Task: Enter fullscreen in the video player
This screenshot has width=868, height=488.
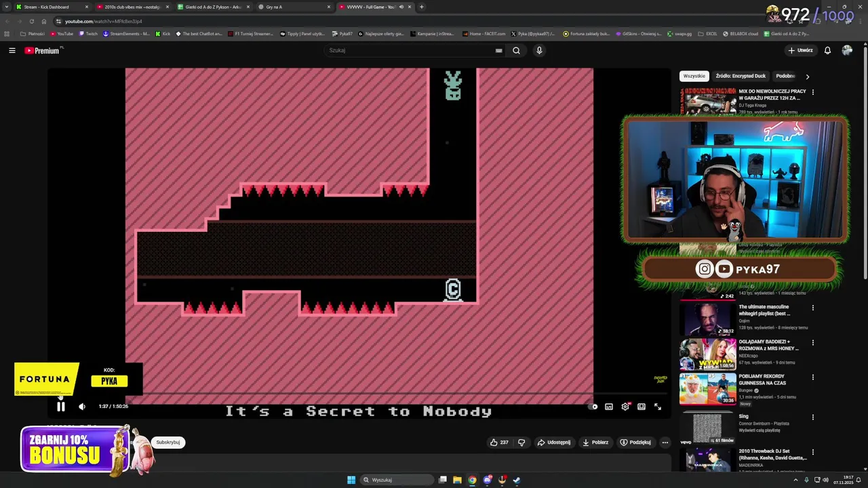Action: [x=658, y=407]
